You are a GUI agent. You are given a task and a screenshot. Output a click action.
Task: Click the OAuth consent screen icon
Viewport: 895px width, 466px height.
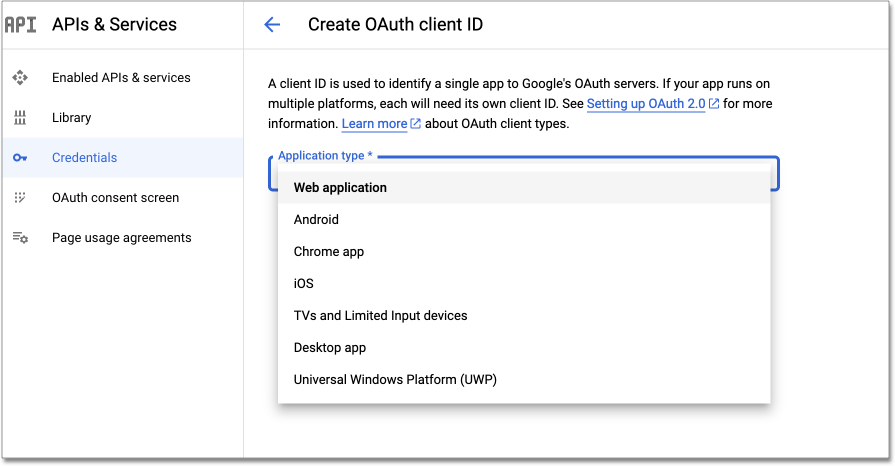[20, 198]
